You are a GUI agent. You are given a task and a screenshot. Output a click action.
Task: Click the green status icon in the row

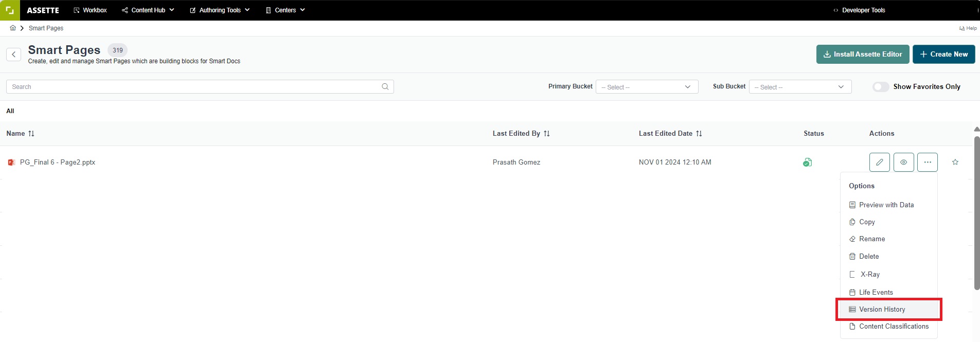click(x=807, y=163)
